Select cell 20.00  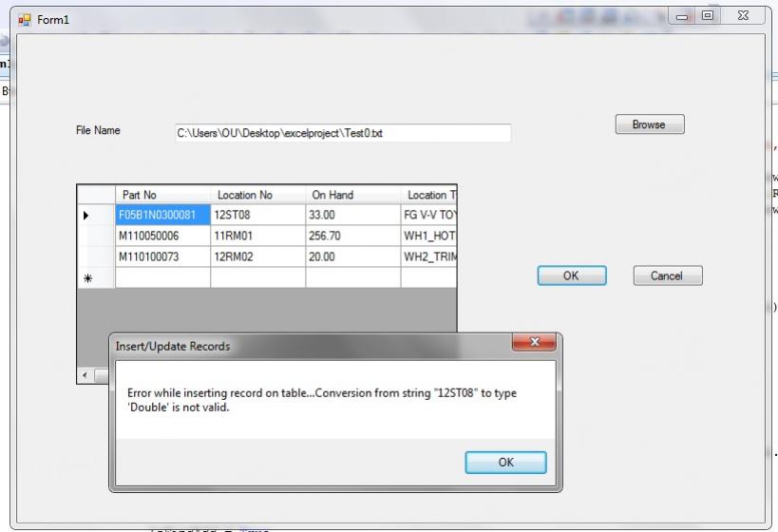353,256
